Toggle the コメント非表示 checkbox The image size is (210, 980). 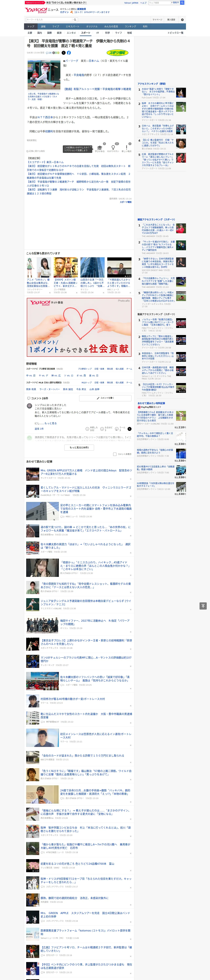point(115,454)
